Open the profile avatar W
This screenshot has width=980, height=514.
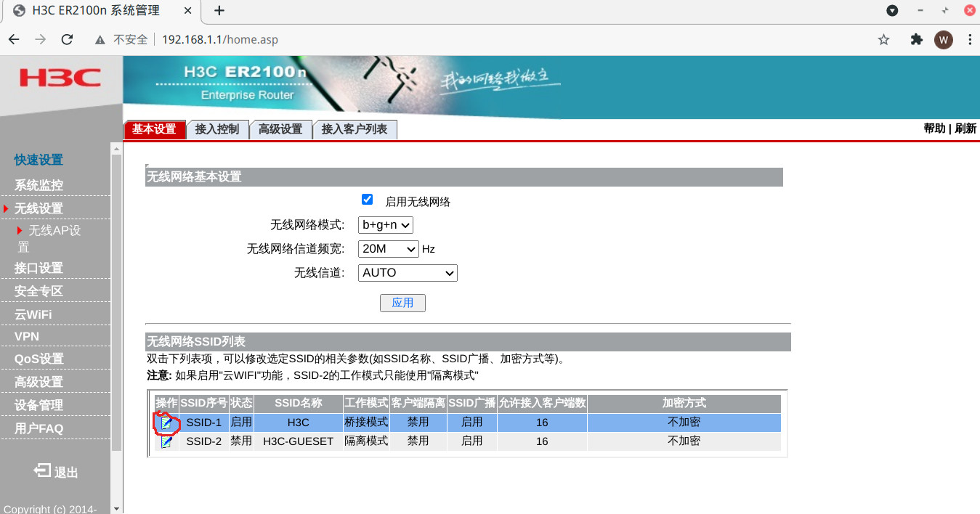click(943, 40)
